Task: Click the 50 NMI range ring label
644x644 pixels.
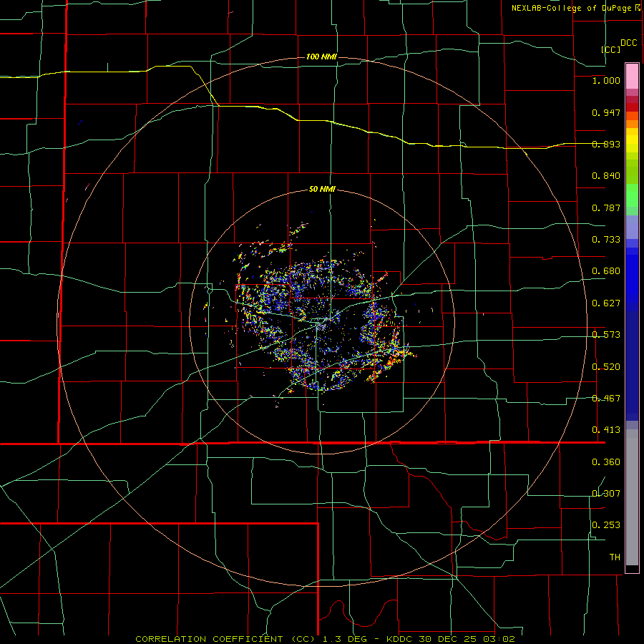Action: pos(322,189)
